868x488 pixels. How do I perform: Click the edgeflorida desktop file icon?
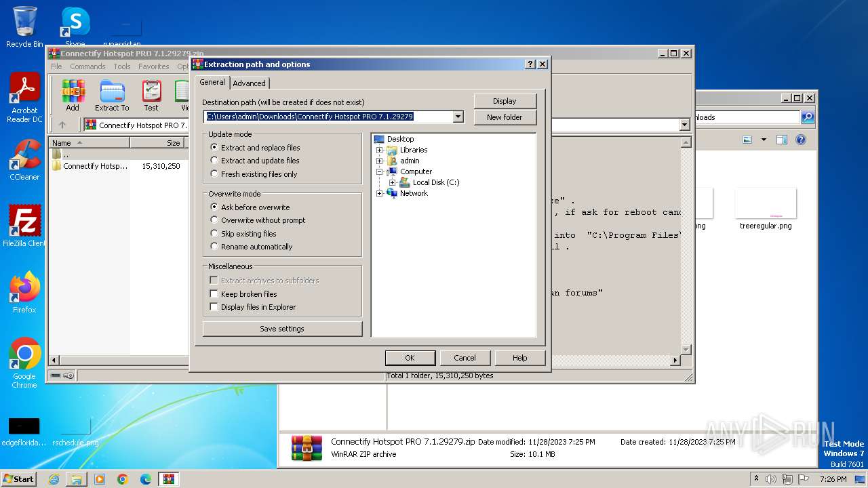click(24, 431)
